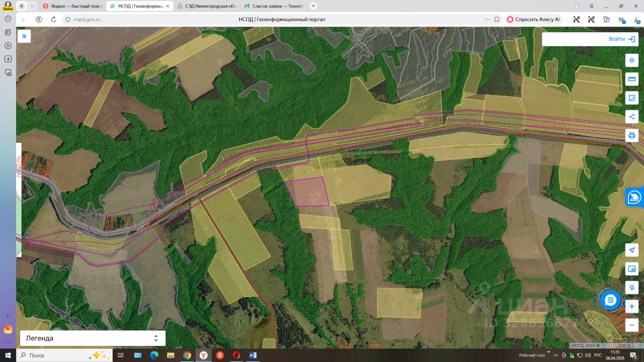
Task: Open Opera browser from the taskbar
Action: click(236, 355)
